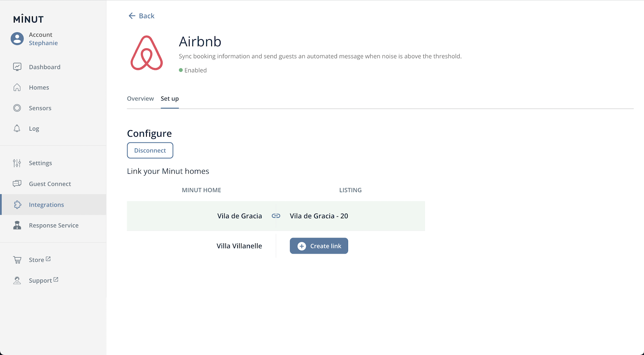Click the Settings sliders icon

pos(17,163)
